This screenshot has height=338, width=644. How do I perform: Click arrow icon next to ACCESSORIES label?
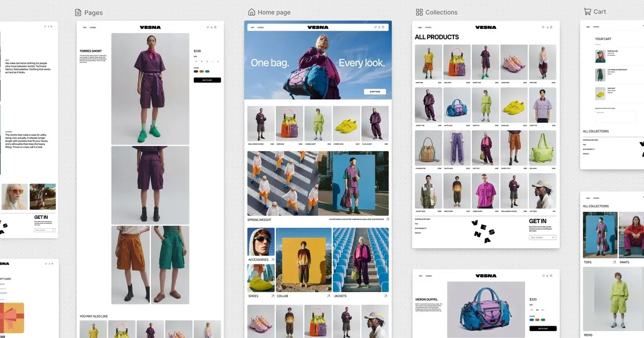coord(273,260)
